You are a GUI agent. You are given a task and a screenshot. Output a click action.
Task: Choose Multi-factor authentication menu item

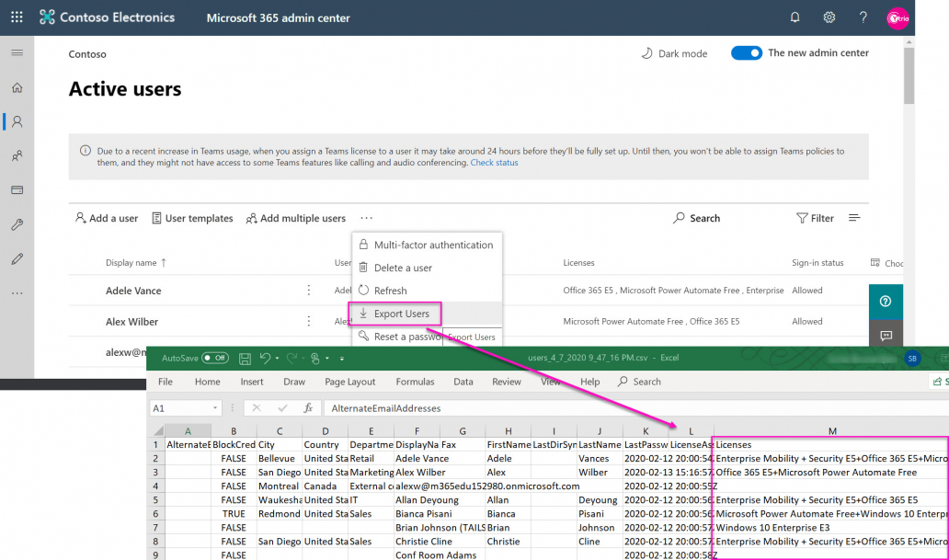pos(427,245)
